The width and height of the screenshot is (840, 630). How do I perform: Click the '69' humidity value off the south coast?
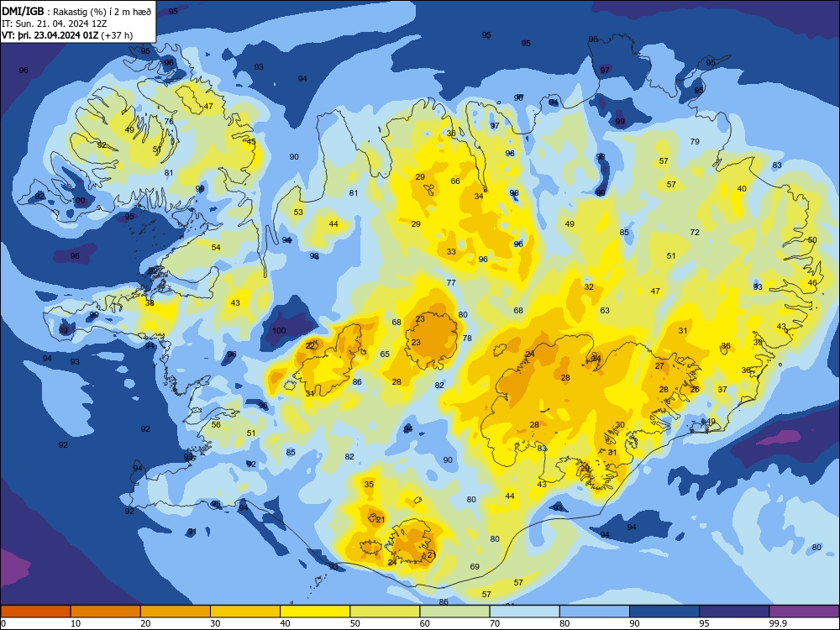[x=475, y=567]
